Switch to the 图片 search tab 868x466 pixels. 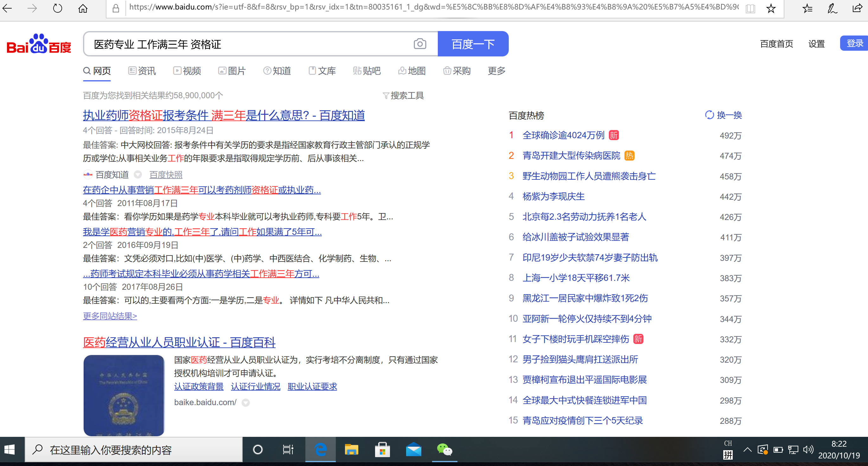click(x=232, y=71)
